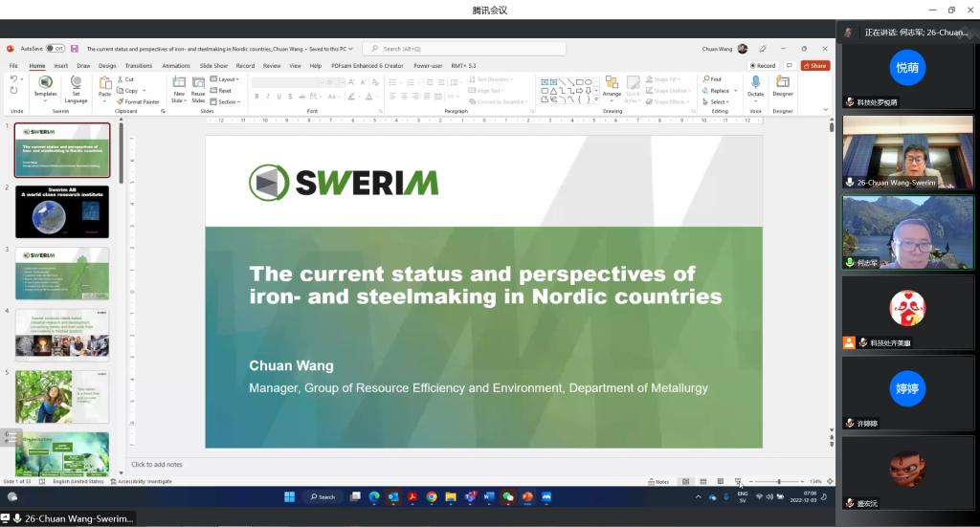Click the Redo icon below Undo

pyautogui.click(x=13, y=91)
